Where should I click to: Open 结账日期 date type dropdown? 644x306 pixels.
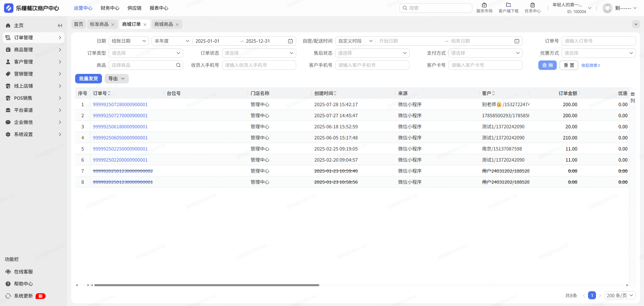(129, 41)
